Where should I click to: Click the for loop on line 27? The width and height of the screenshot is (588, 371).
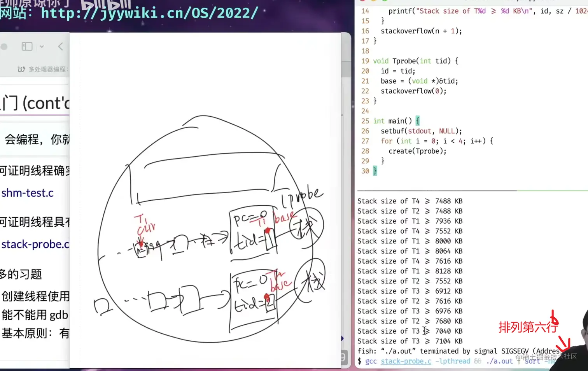437,141
